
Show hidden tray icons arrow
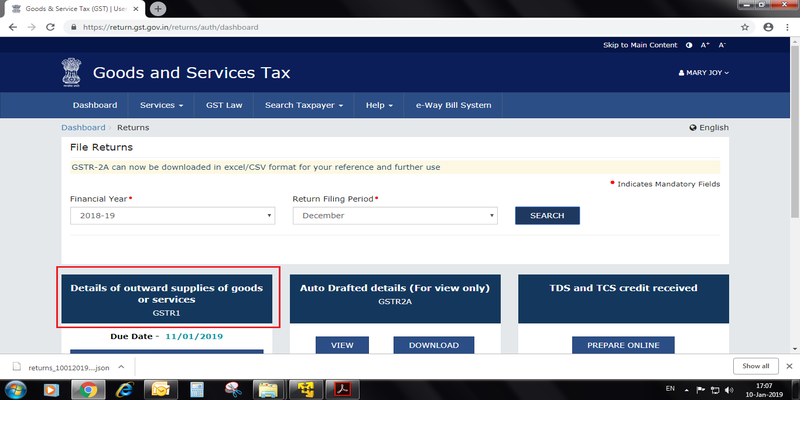coord(686,391)
